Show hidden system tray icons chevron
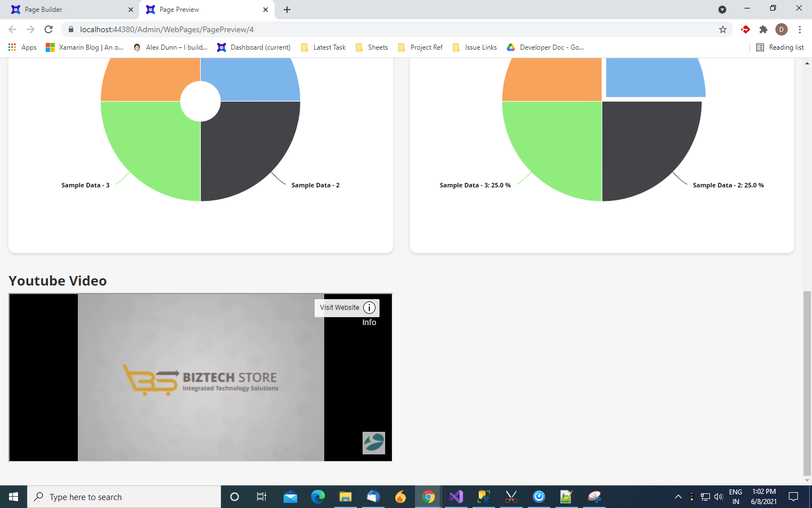812x508 pixels. (678, 497)
